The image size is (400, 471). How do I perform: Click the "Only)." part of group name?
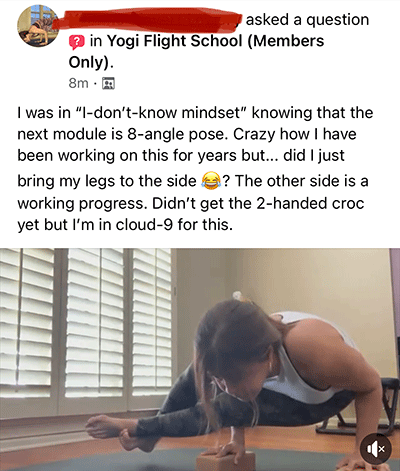(91, 63)
